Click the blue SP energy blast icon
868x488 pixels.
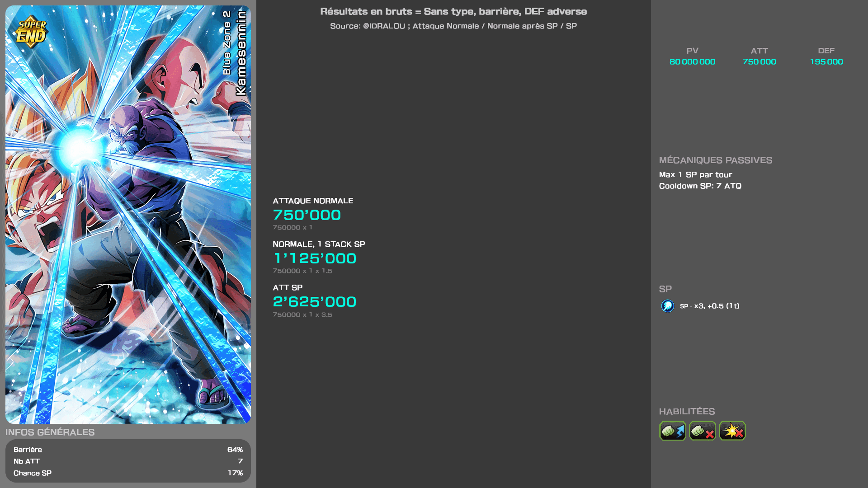667,306
